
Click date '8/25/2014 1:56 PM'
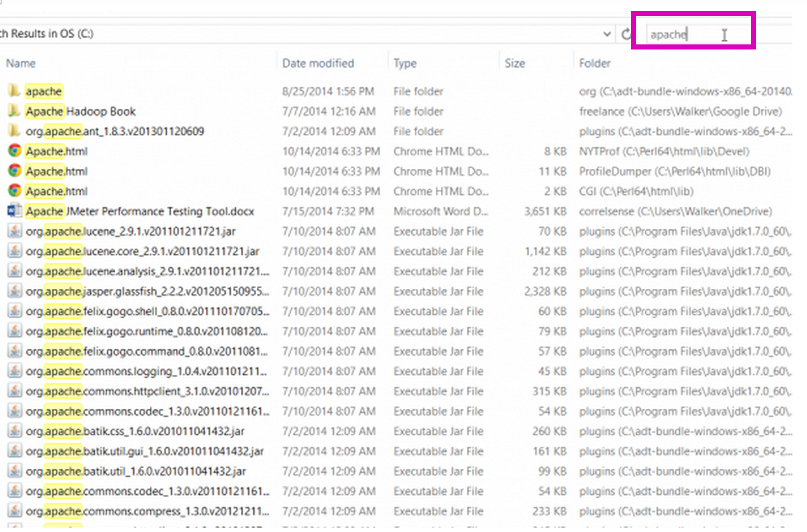click(328, 92)
